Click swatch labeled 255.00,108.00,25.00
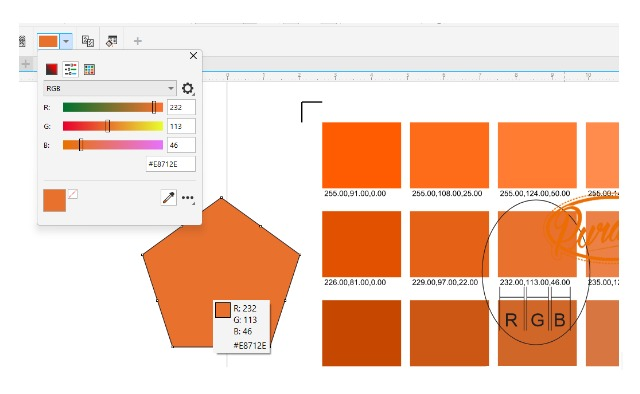 coord(449,155)
